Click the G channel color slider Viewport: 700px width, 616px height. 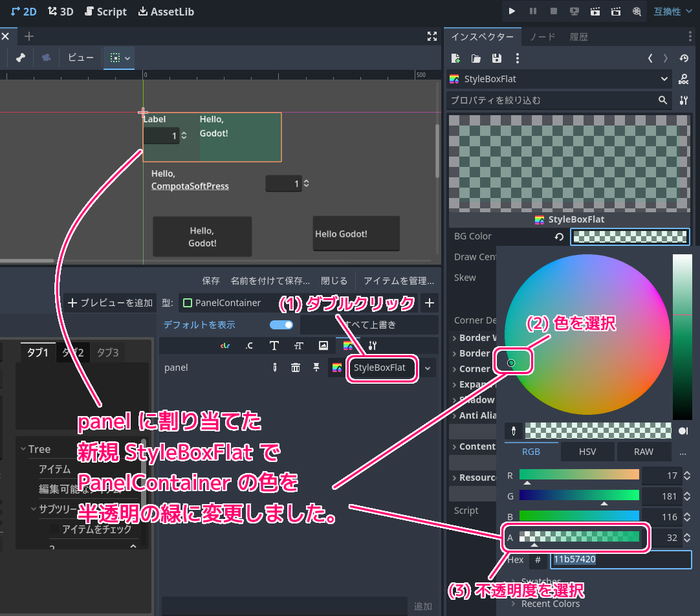point(579,495)
